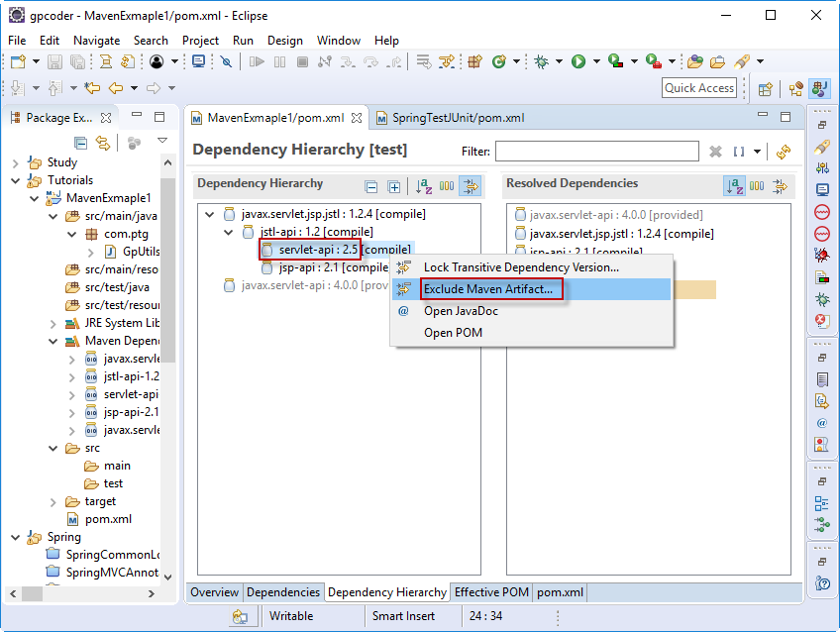This screenshot has height=632, width=840.
Task: Select Open POM from the context menu
Action: 454,333
